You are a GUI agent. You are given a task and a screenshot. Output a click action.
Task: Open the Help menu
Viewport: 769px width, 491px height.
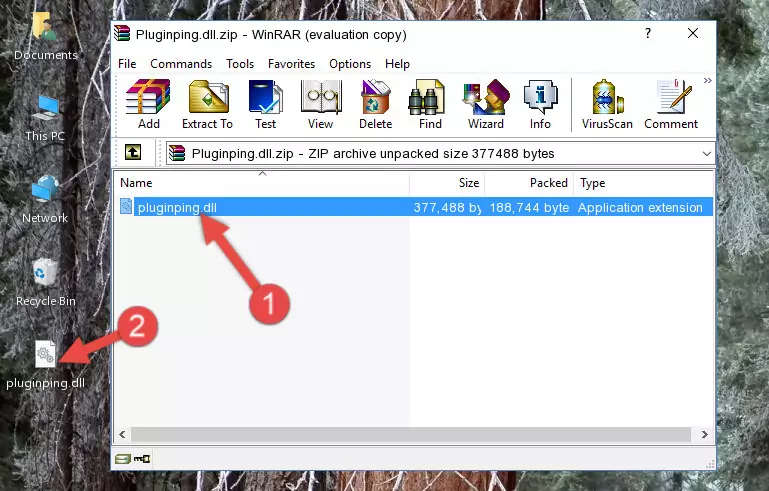tap(397, 64)
